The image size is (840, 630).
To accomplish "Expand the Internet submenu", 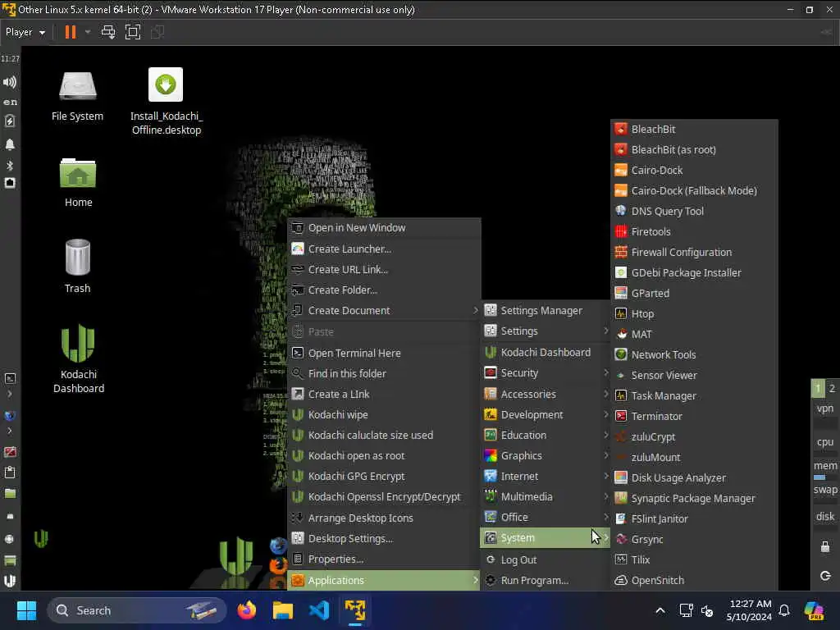I will tap(546, 477).
